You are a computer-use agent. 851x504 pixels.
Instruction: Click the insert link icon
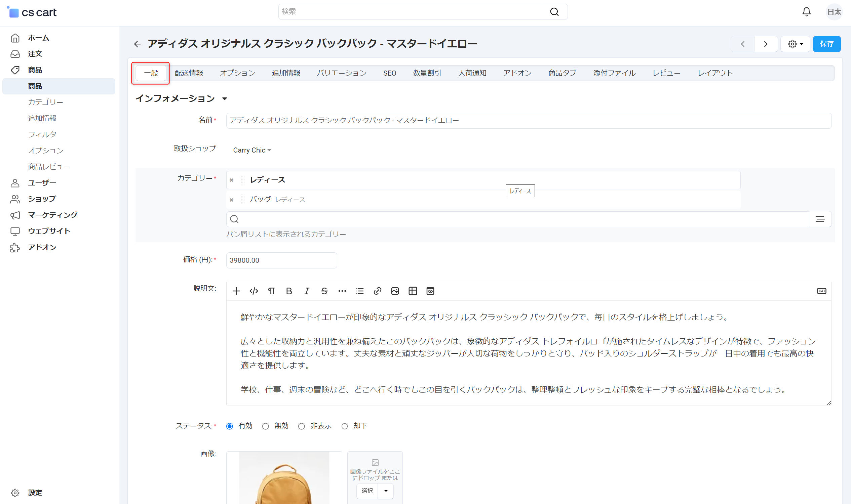point(377,291)
